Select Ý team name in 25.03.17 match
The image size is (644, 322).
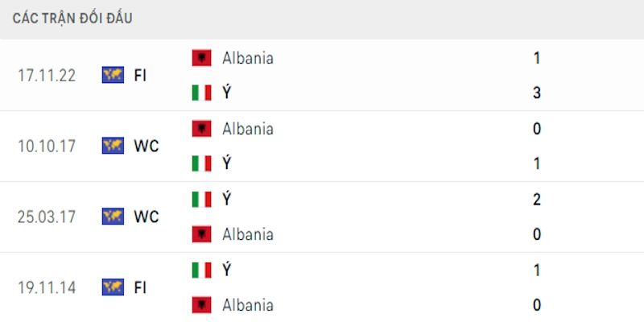tap(227, 199)
